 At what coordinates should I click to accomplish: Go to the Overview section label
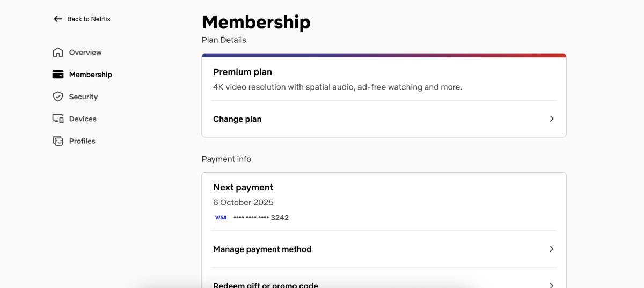(x=85, y=53)
